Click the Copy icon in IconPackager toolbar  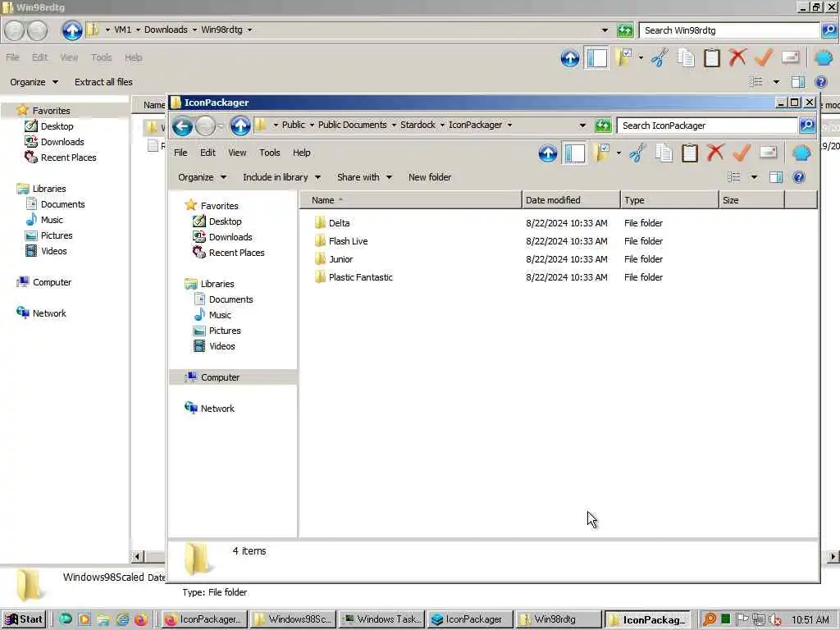(x=663, y=153)
